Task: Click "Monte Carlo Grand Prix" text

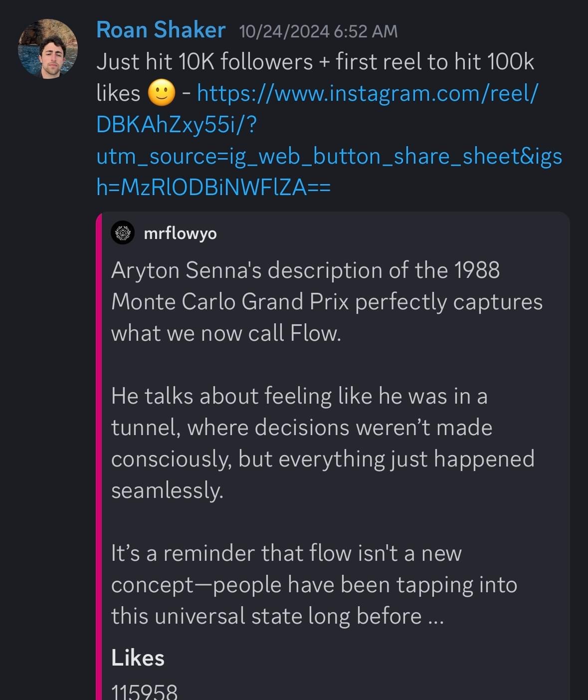Action: [x=229, y=302]
